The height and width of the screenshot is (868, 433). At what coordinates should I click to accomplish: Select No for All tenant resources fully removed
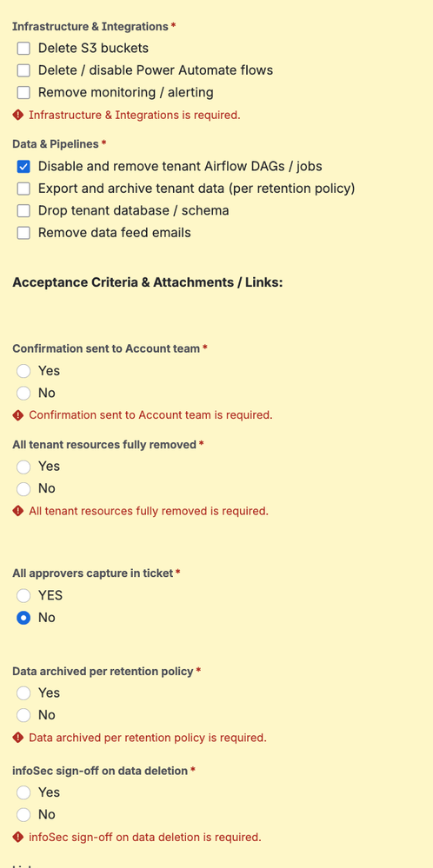coord(23,489)
